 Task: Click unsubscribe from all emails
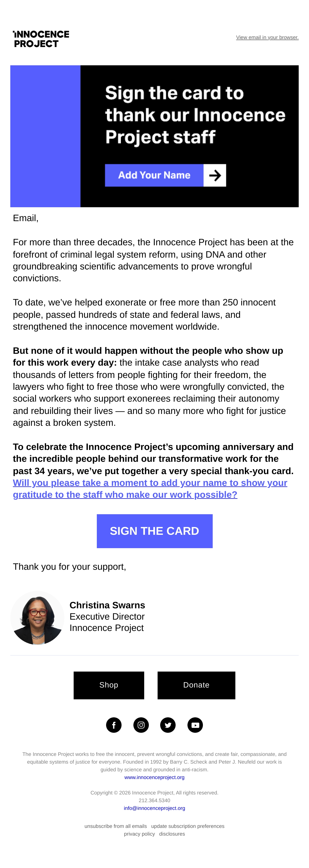coord(116,826)
